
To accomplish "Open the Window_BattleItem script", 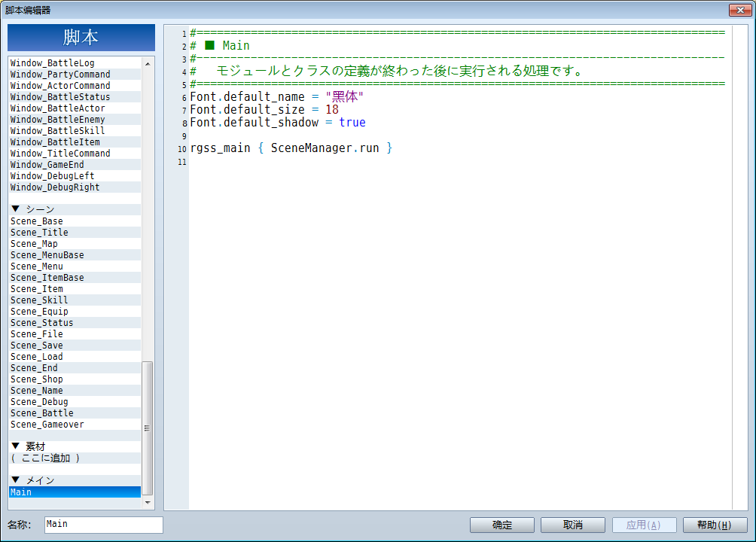I will (75, 142).
